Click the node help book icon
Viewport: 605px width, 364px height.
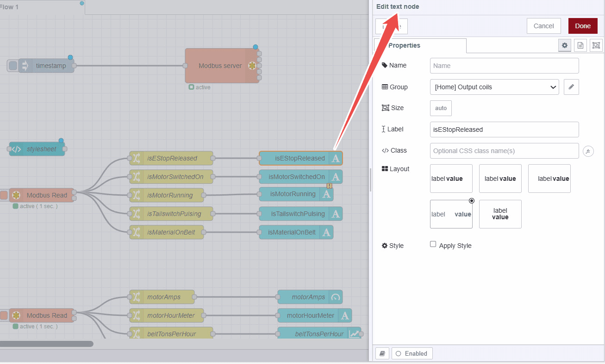(382, 353)
